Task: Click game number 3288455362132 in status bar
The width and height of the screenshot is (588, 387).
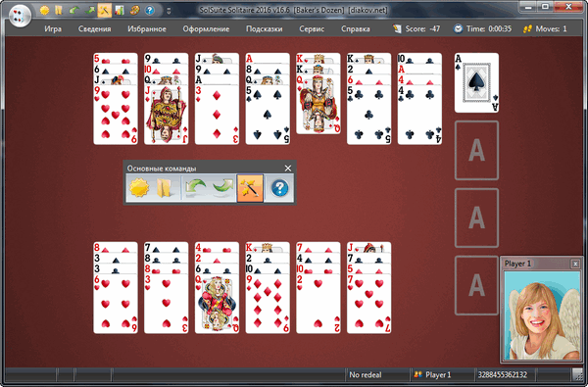Action: [x=503, y=374]
